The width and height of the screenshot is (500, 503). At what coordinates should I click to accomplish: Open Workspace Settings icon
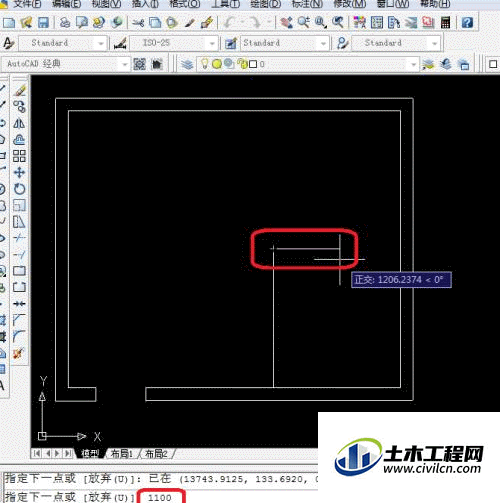click(140, 64)
